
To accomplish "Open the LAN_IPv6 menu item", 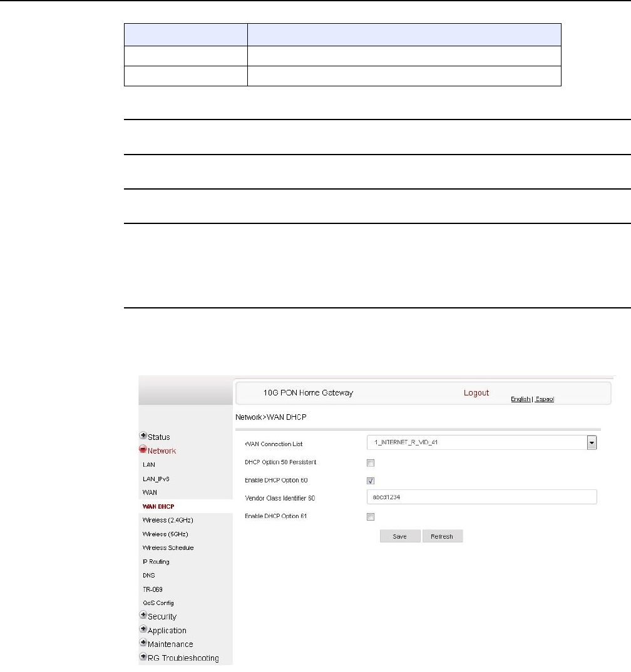I will tap(156, 479).
